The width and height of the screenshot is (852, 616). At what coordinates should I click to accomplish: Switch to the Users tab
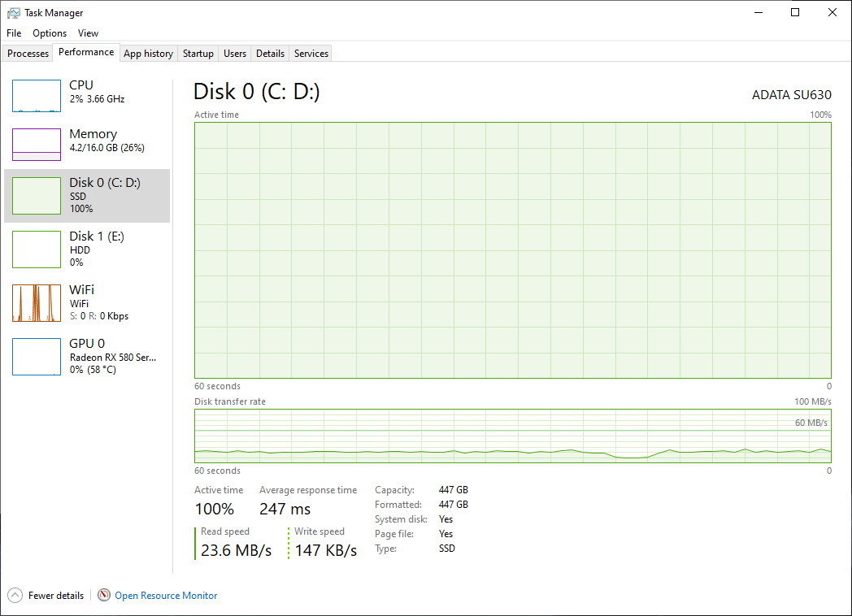pos(235,54)
